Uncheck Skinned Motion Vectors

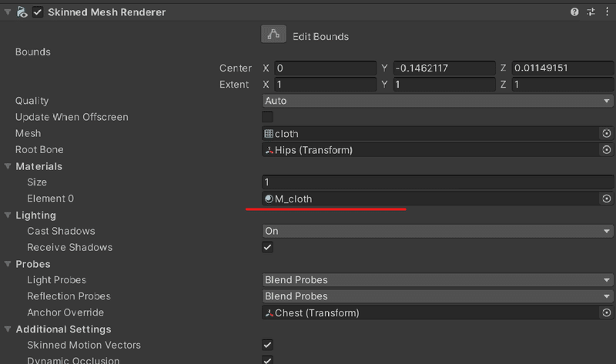267,345
